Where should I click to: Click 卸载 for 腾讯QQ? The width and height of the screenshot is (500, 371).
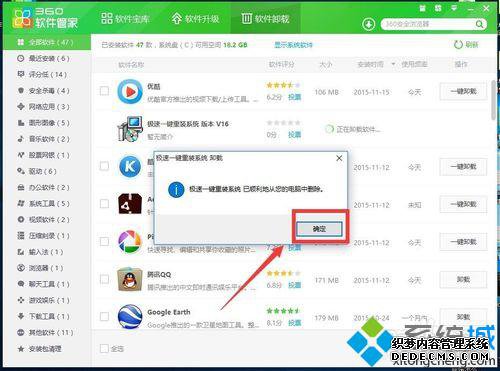(x=463, y=279)
